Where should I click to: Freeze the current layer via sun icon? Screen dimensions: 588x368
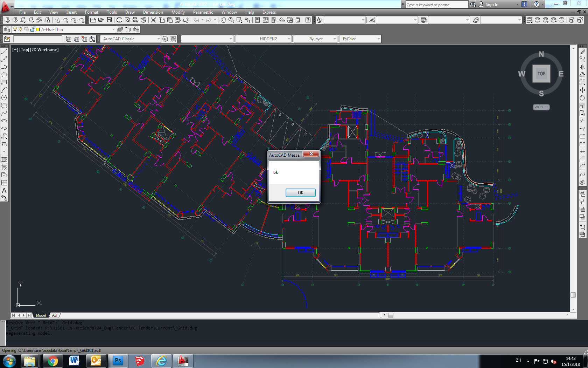pyautogui.click(x=20, y=30)
